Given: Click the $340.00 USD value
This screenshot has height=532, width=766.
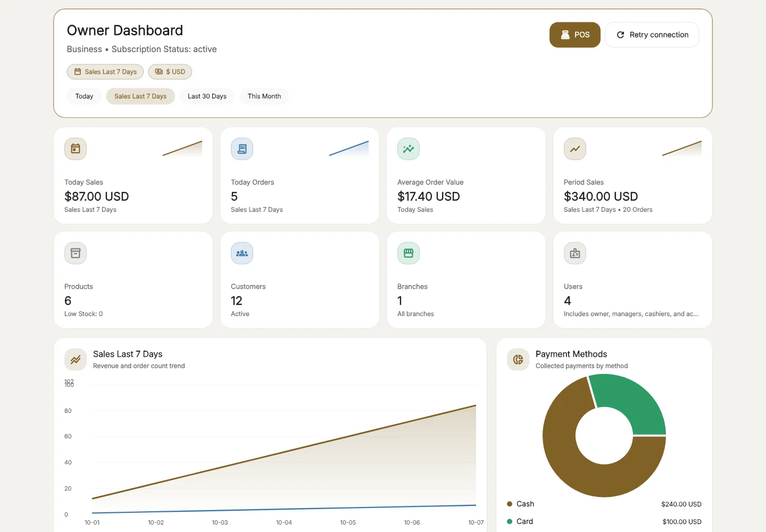Looking at the screenshot, I should click(601, 196).
